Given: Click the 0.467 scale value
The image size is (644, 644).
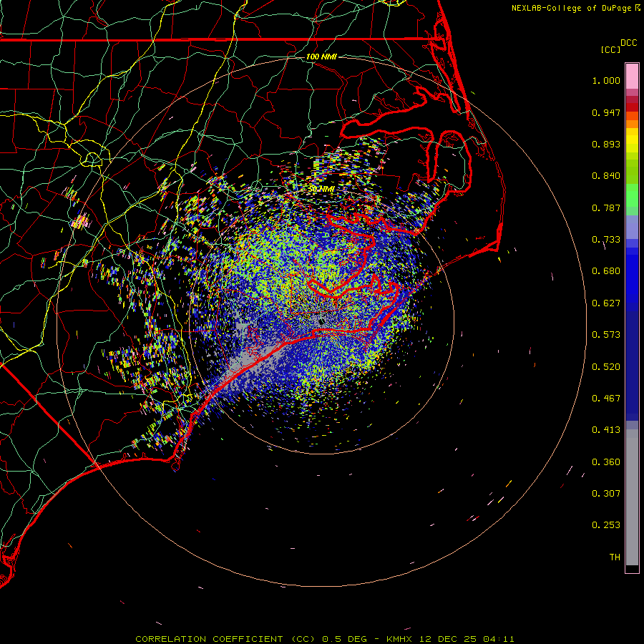Looking at the screenshot, I should [606, 399].
